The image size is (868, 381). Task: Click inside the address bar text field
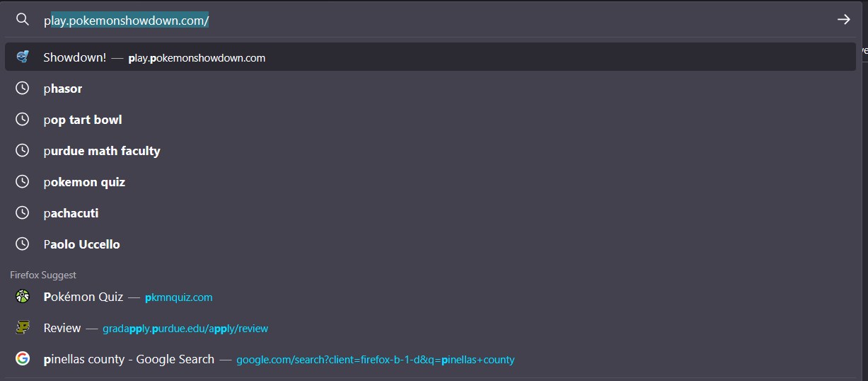(x=432, y=21)
